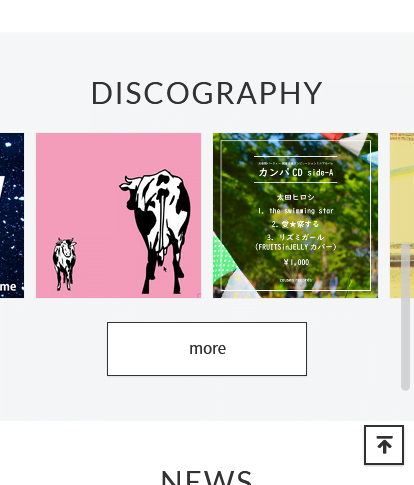
Task: Click the white 'me' text on the starry cover
Action: coord(8,287)
